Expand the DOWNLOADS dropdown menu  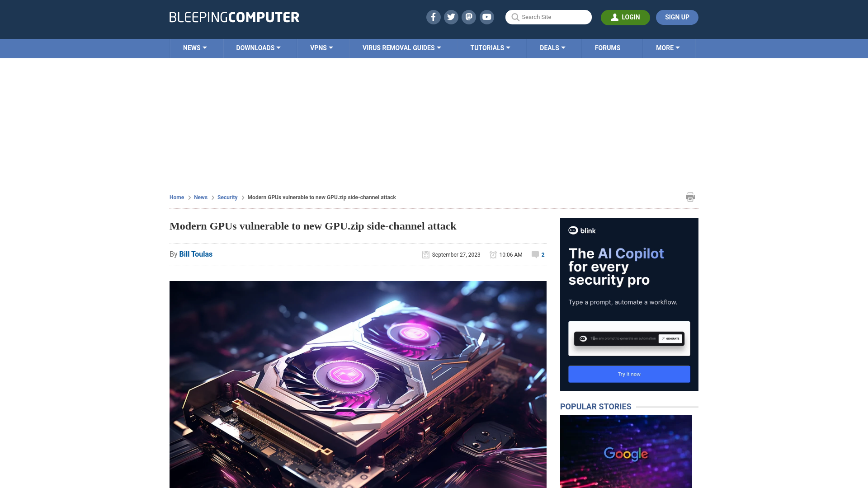click(258, 47)
